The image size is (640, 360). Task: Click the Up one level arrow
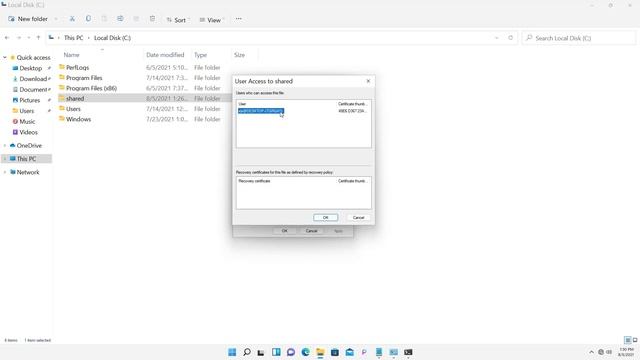click(x=38, y=38)
